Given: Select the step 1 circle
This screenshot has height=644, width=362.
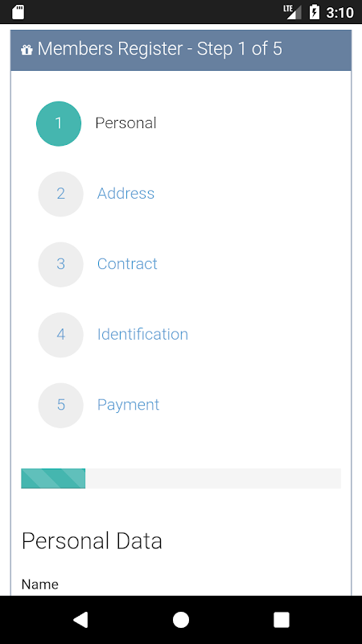Looking at the screenshot, I should click(59, 124).
